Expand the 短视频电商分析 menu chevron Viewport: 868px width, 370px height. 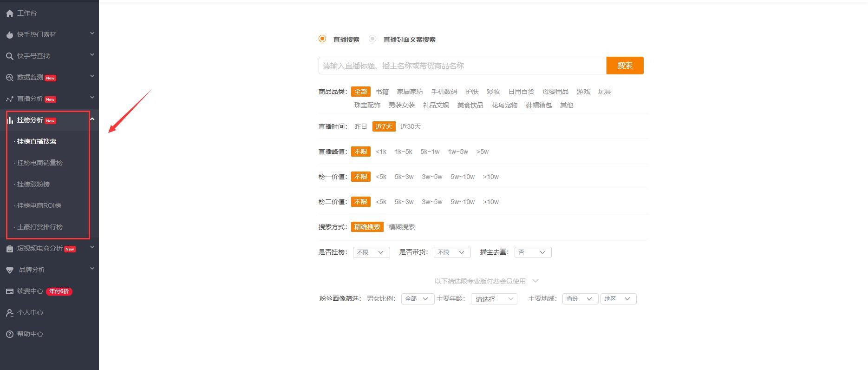(x=92, y=247)
